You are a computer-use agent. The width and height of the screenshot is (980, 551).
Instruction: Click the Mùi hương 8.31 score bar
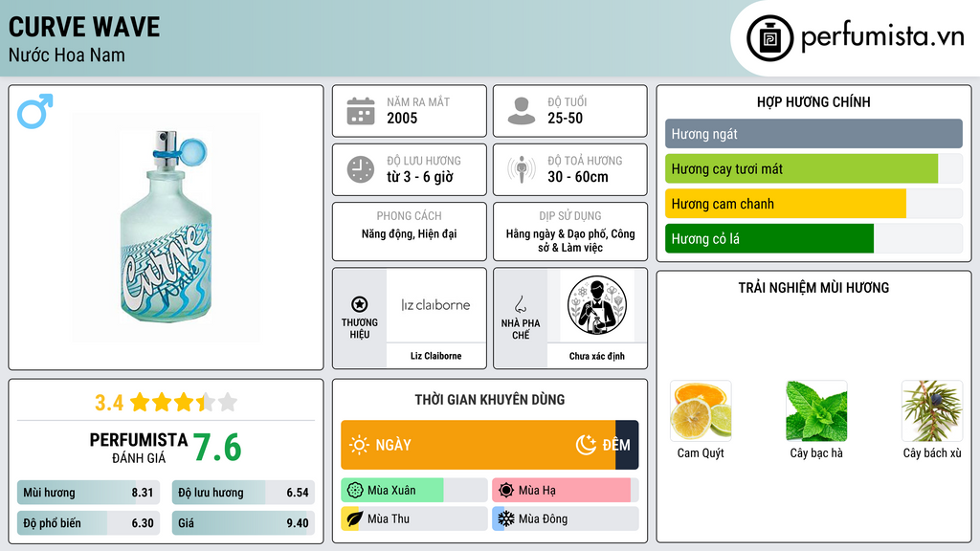pyautogui.click(x=88, y=493)
